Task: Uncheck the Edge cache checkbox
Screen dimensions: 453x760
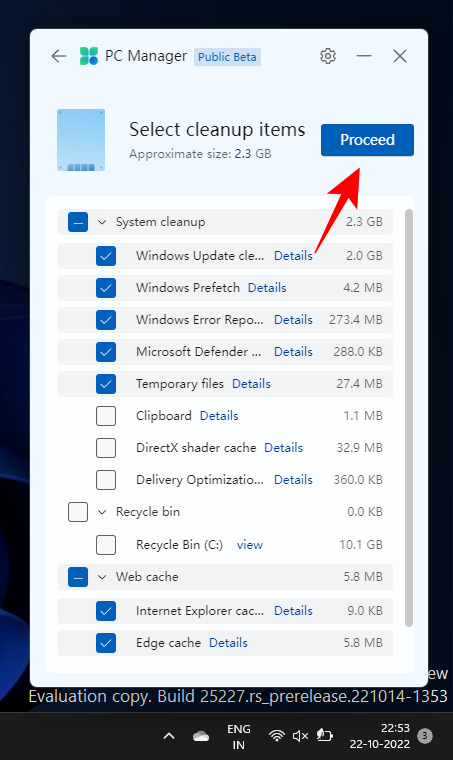Action: 106,643
